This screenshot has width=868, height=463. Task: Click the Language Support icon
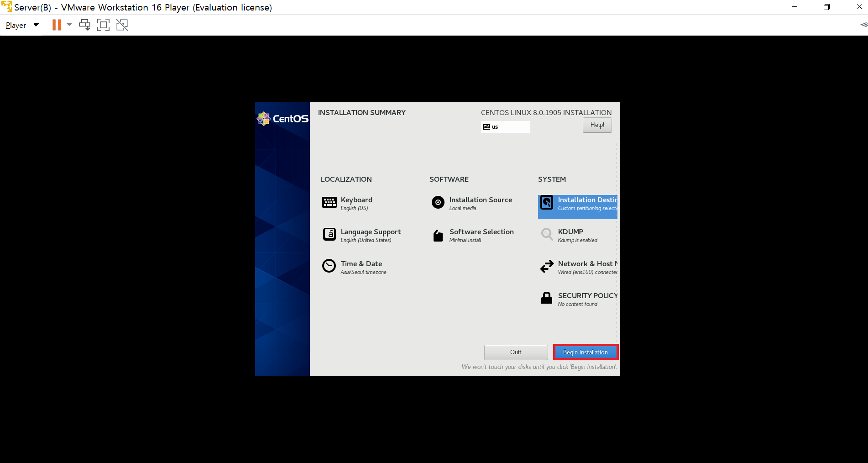(329, 234)
